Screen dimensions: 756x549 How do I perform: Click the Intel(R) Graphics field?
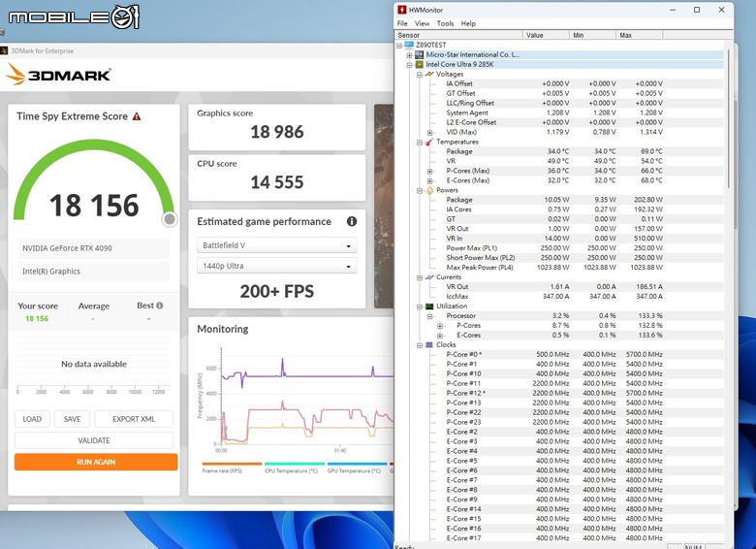click(94, 272)
